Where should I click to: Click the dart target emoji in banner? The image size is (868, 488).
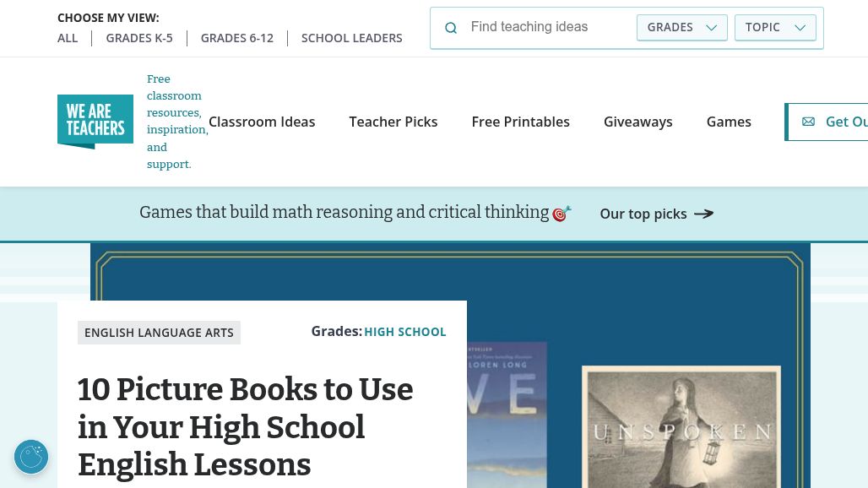point(561,214)
